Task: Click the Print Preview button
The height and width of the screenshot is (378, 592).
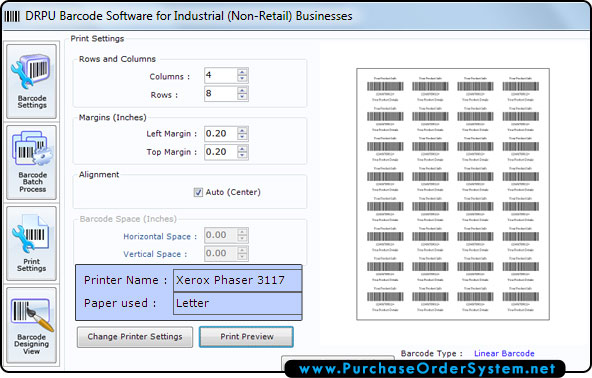Action: (247, 337)
